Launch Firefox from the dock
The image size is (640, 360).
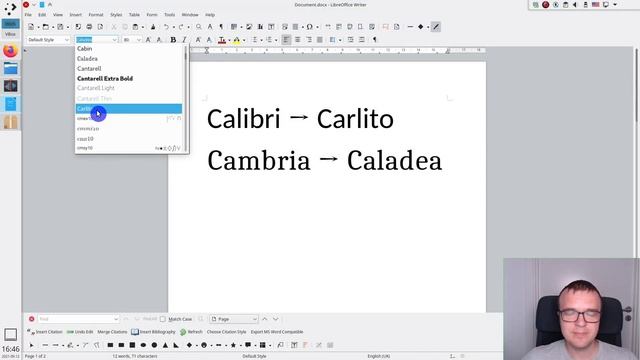[x=10, y=51]
